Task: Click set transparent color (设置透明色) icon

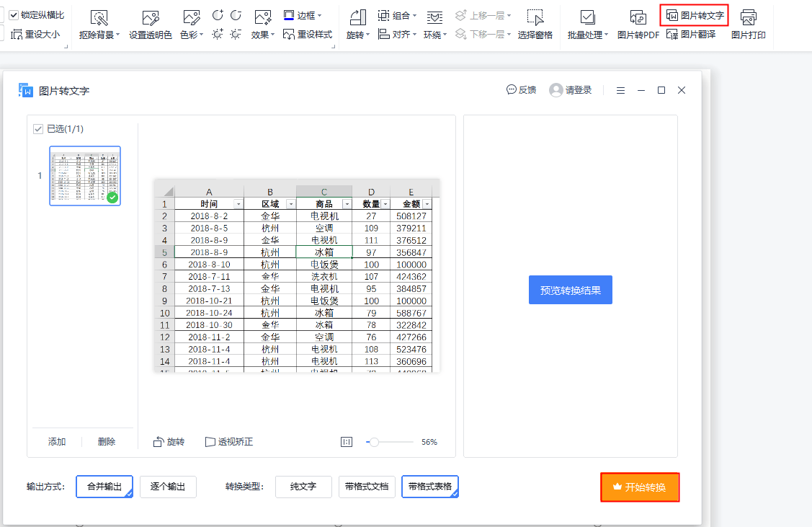Action: tap(150, 18)
